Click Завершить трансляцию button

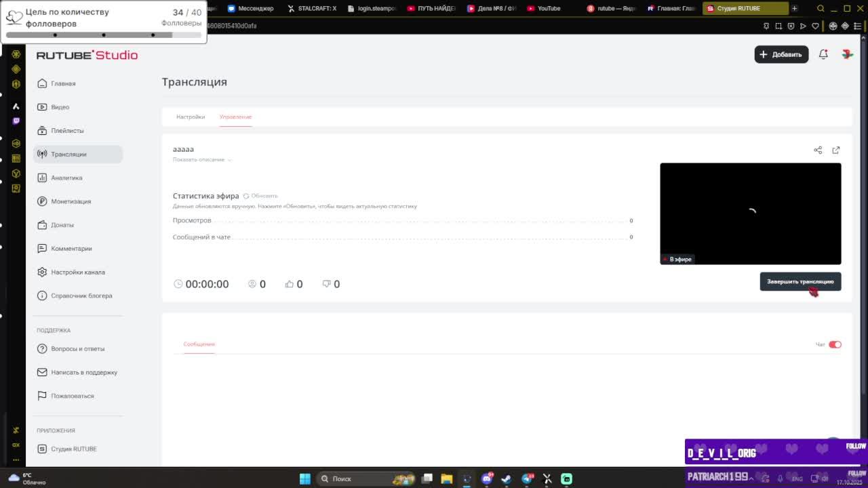pyautogui.click(x=800, y=281)
